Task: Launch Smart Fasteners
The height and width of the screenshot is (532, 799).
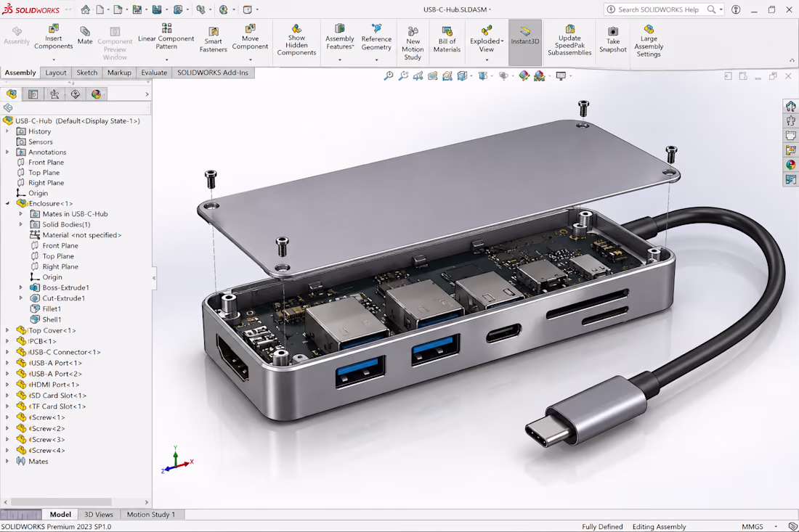Action: click(x=213, y=40)
